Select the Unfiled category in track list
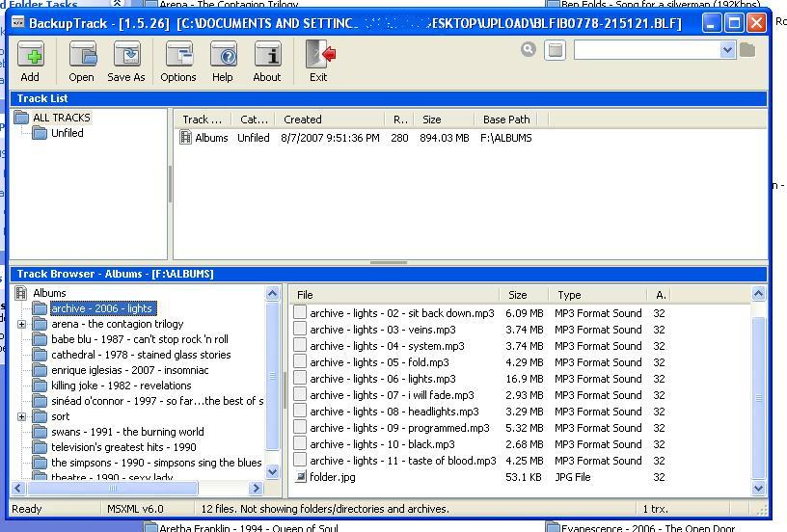787x532 pixels. [x=67, y=134]
